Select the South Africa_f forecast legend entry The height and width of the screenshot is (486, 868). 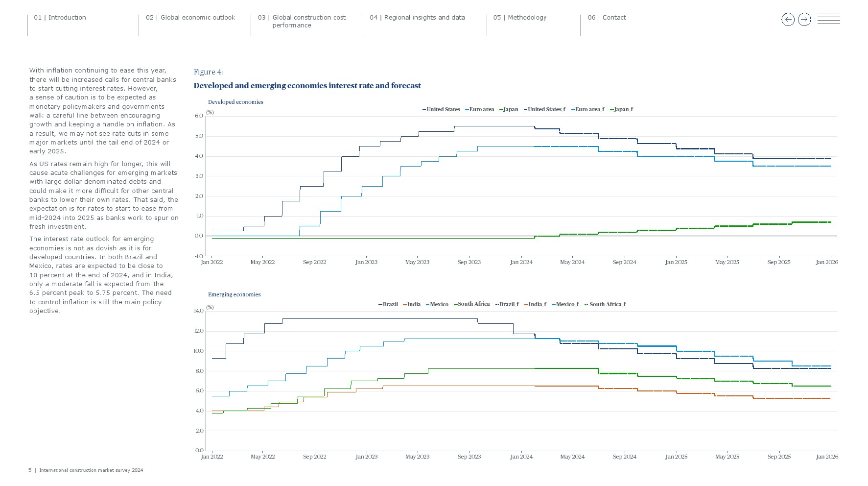tap(607, 305)
